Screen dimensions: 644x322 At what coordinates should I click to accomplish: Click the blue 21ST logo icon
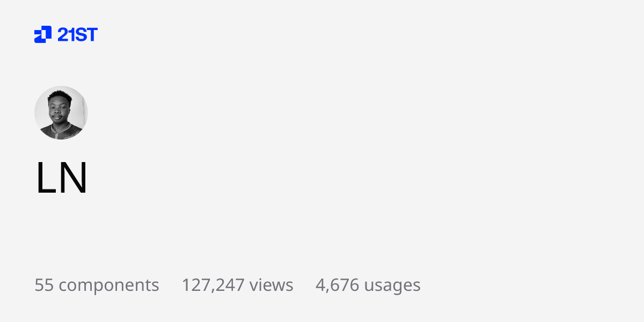[43, 34]
